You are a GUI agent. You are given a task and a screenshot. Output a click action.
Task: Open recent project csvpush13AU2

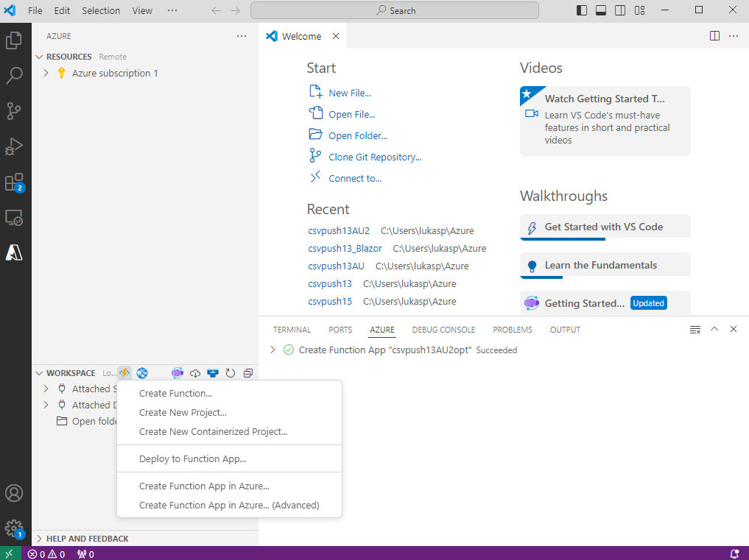(x=339, y=230)
